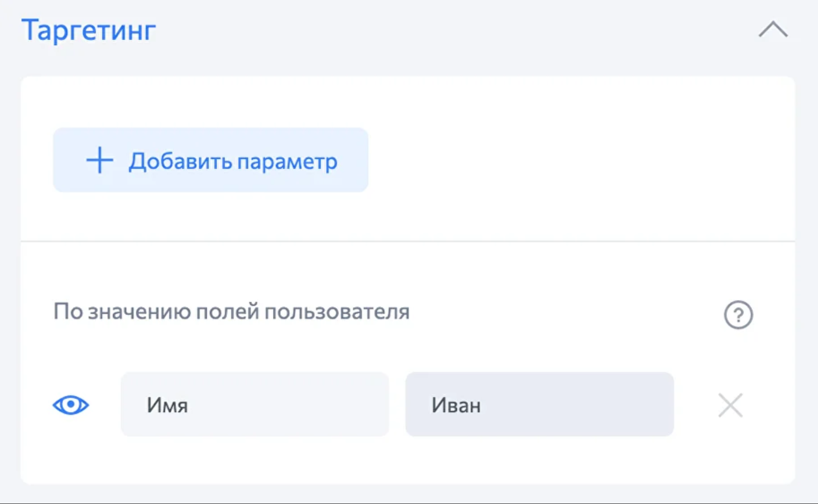Click the Таргетинг section heading
The width and height of the screenshot is (818, 504).
89,30
